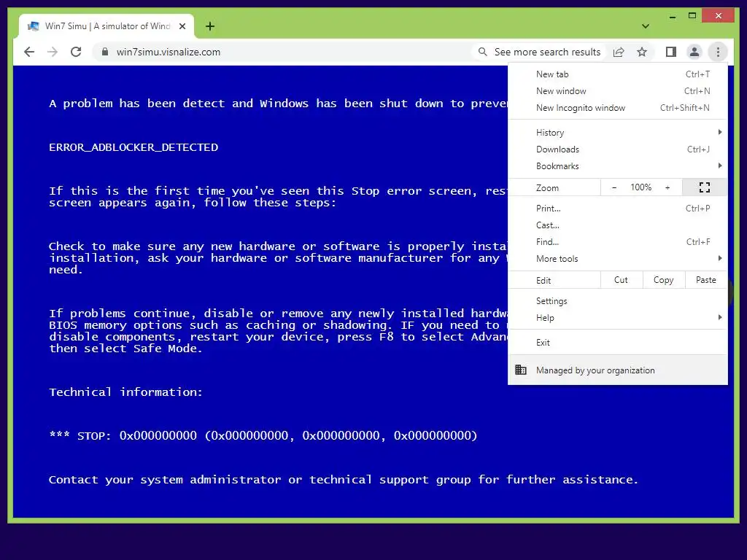This screenshot has width=747, height=560.
Task: Open Downloads from the menu
Action: tap(618, 149)
